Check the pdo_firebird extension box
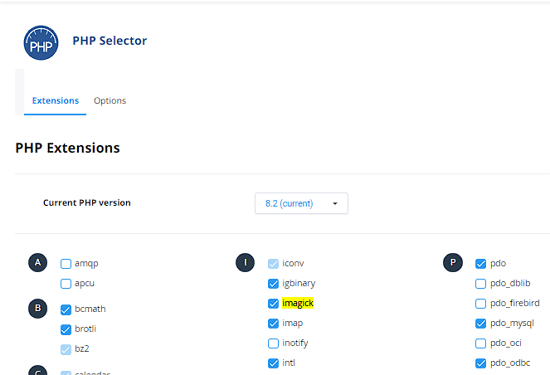Screen dimensions: 550x375 [x=481, y=303]
